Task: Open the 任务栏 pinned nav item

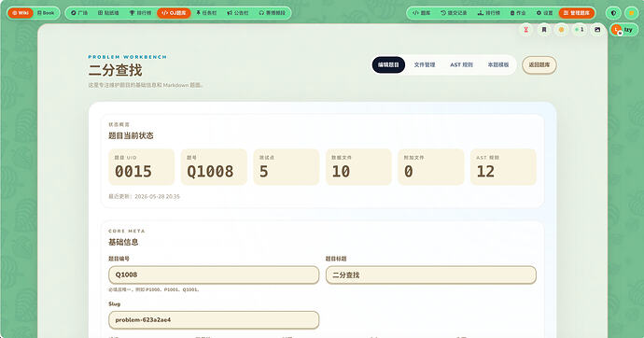Action: (x=206, y=13)
